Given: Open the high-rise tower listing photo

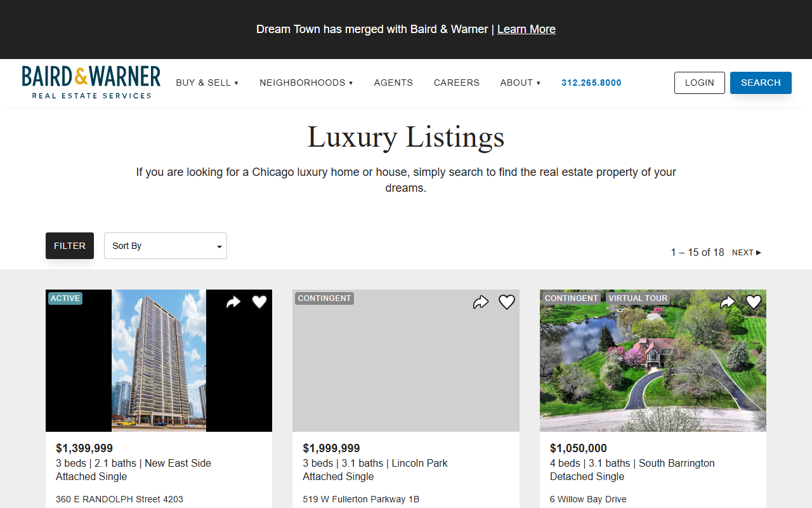Looking at the screenshot, I should pos(159,361).
